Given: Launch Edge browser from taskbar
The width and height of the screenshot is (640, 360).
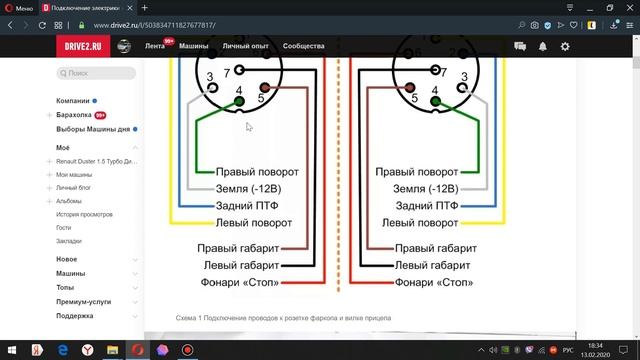Looking at the screenshot, I should [x=62, y=350].
